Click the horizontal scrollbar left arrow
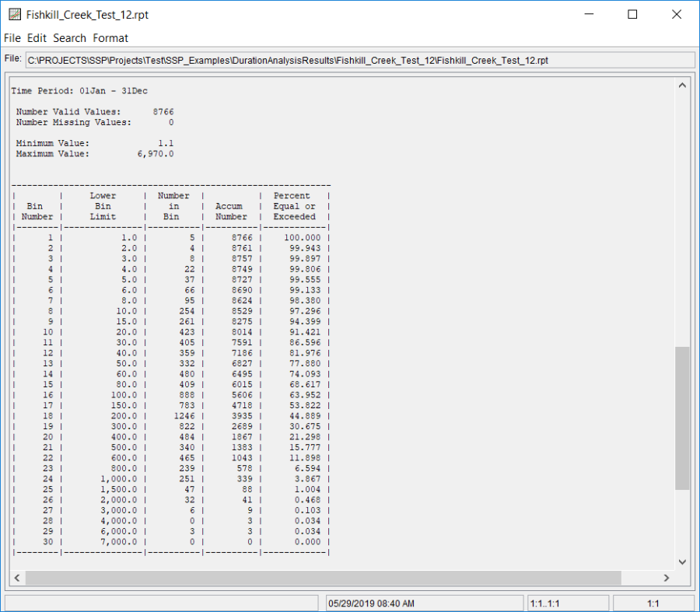The image size is (700, 612). (x=17, y=578)
